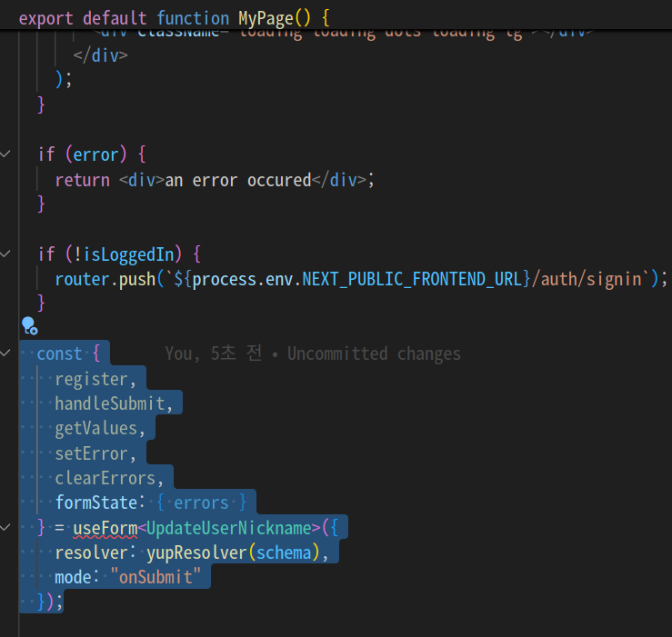This screenshot has width=672, height=637.
Task: Click the useForm identifier with red squiggle
Action: click(105, 528)
